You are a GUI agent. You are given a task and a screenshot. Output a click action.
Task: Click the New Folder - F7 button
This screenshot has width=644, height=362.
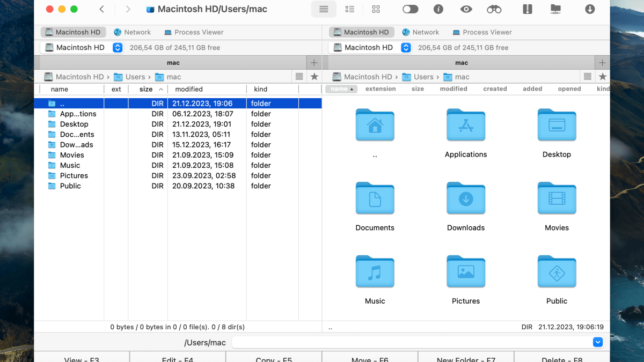(466, 358)
